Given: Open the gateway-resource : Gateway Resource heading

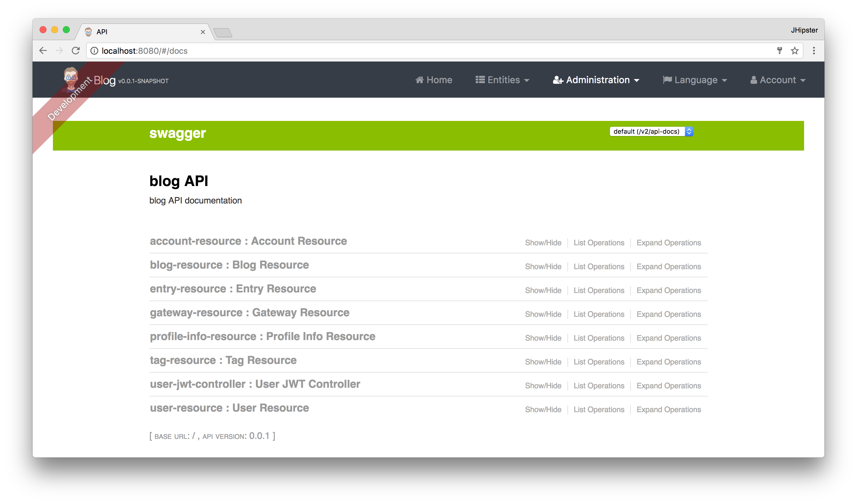Looking at the screenshot, I should [249, 312].
